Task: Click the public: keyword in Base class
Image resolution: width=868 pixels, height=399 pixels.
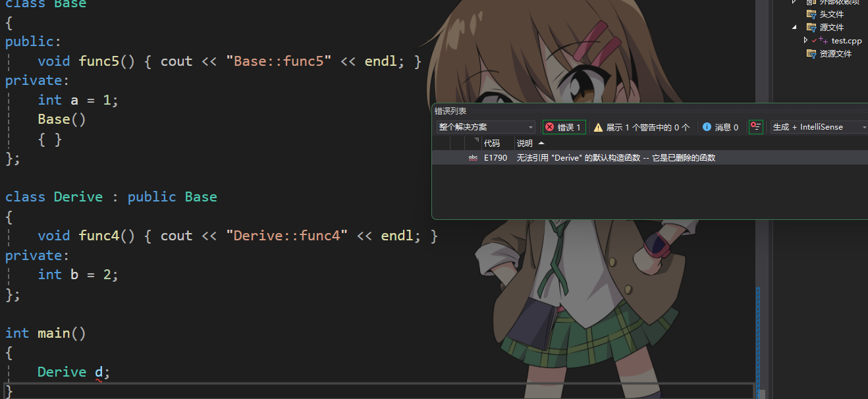Action: pos(33,41)
